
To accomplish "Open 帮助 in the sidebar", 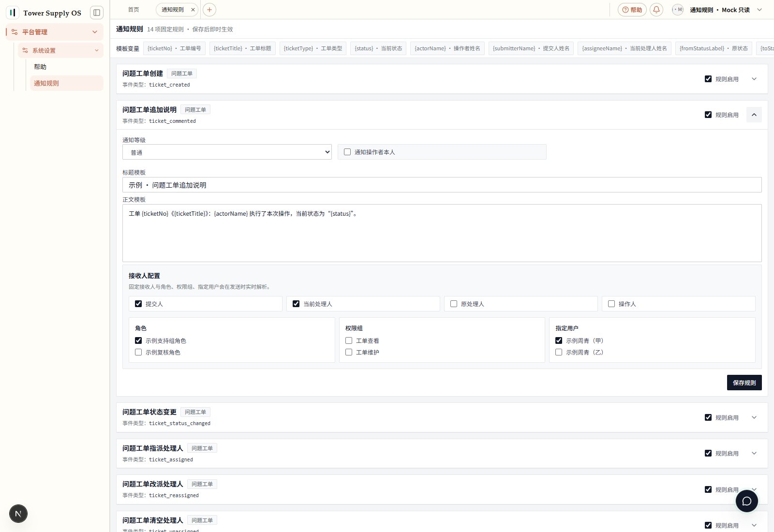I will click(x=66, y=67).
